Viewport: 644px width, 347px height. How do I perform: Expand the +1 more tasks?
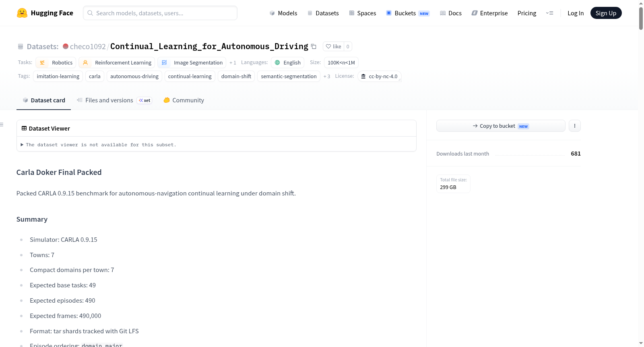(233, 62)
